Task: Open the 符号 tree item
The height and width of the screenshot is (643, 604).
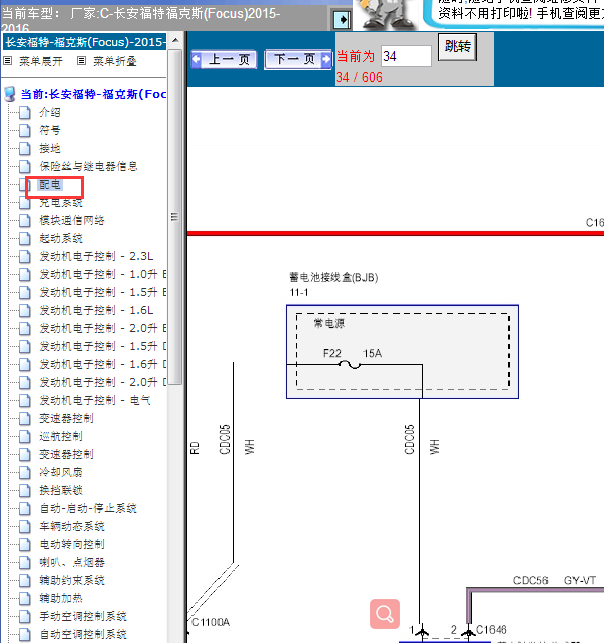Action: click(50, 130)
